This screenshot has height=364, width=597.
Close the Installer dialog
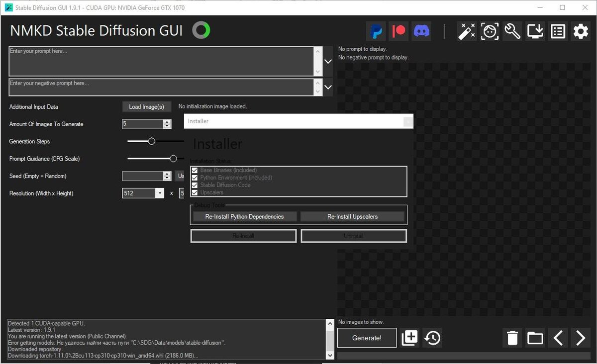pos(408,121)
